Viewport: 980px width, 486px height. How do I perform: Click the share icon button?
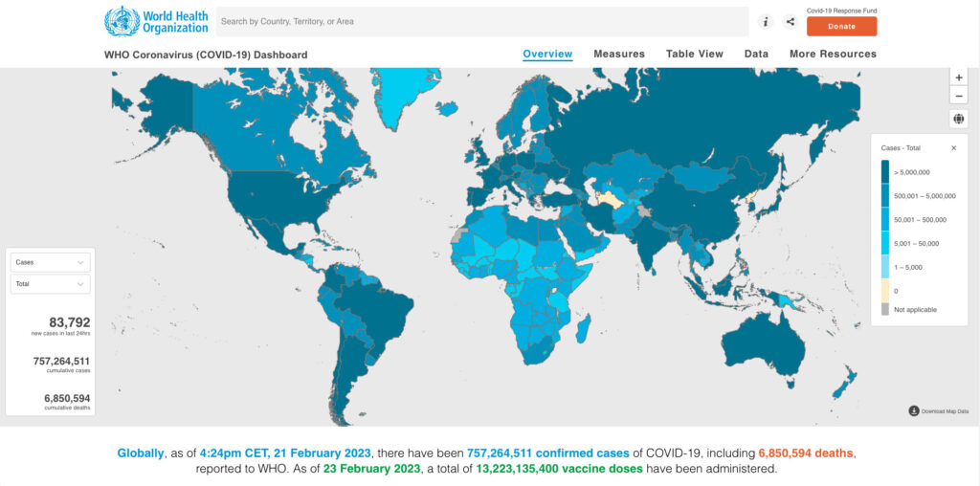791,22
